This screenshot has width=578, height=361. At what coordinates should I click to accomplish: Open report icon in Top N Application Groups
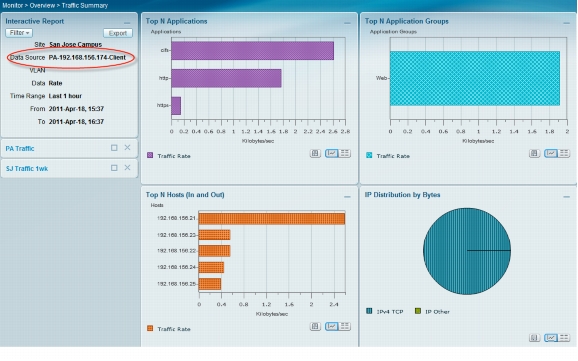535,153
